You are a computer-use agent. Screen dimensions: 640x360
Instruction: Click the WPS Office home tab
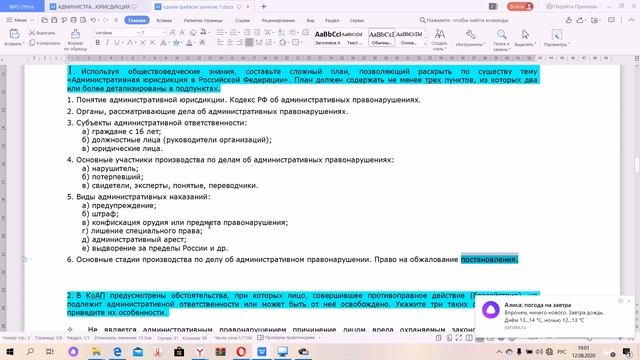point(22,7)
